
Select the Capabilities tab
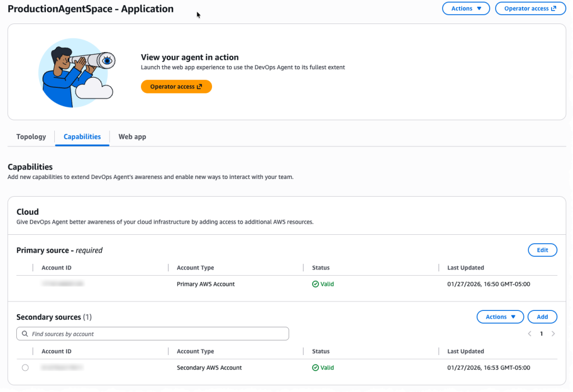coord(82,136)
